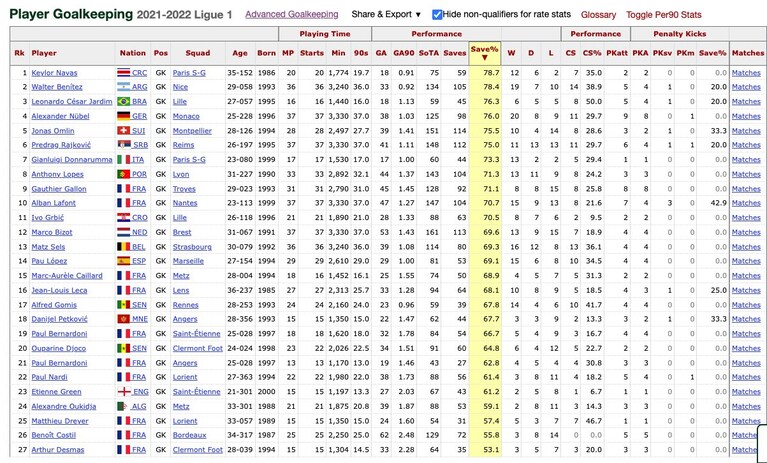767x463 pixels.
Task: Click the Costa Rica flag icon for Keylor Navas
Action: coord(123,73)
